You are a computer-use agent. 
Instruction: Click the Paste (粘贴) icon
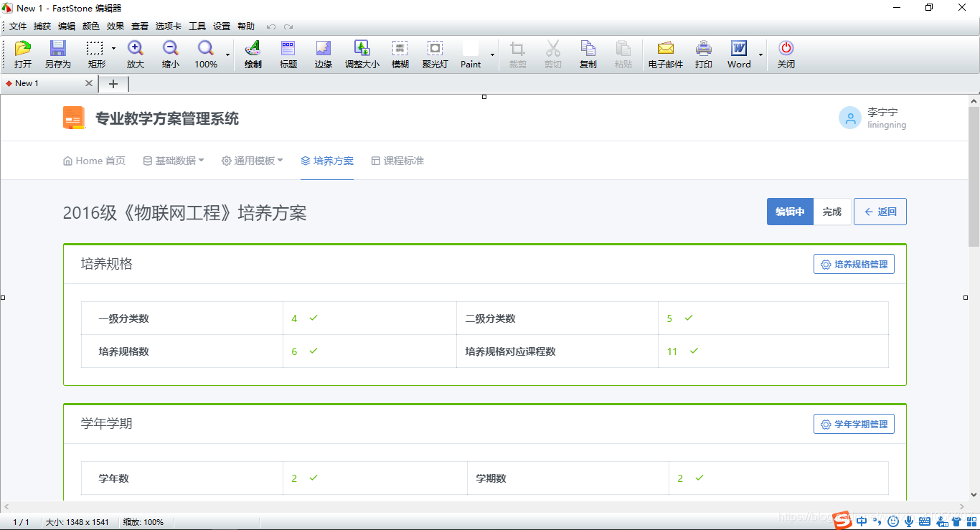tap(623, 55)
